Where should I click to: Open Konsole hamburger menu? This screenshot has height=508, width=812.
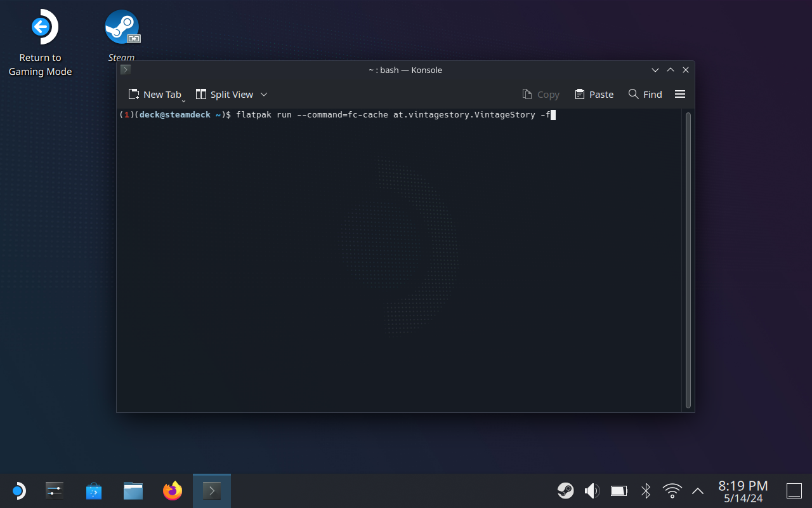[x=679, y=94]
